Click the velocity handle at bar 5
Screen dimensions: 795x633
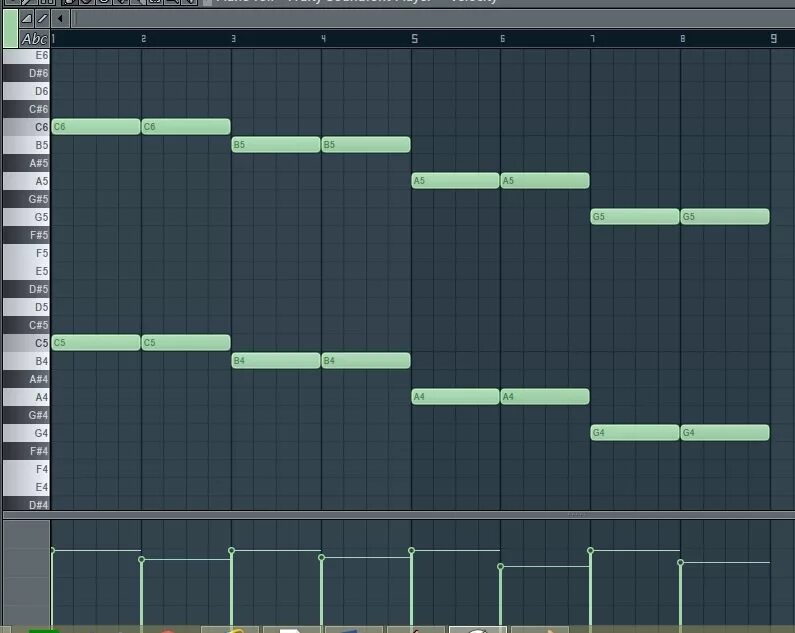(x=411, y=550)
